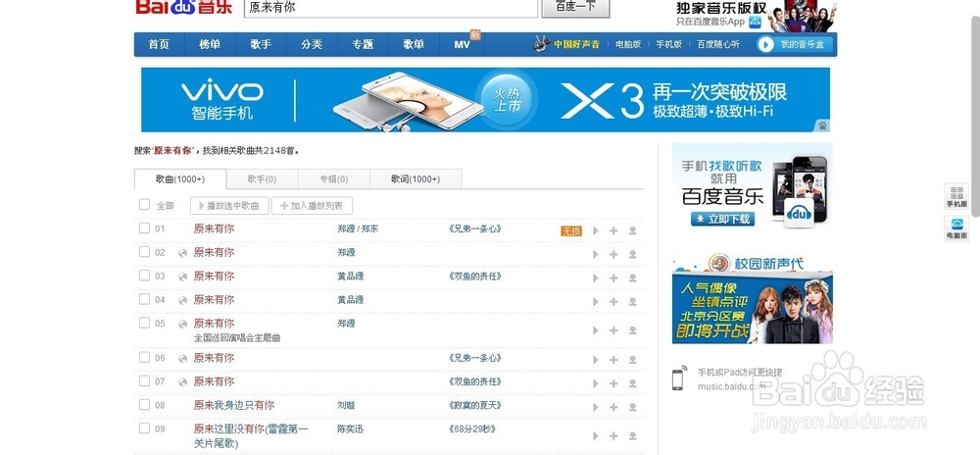Image resolution: width=980 pixels, height=455 pixels.
Task: Open the 首页 nav menu item
Action: coord(159,44)
